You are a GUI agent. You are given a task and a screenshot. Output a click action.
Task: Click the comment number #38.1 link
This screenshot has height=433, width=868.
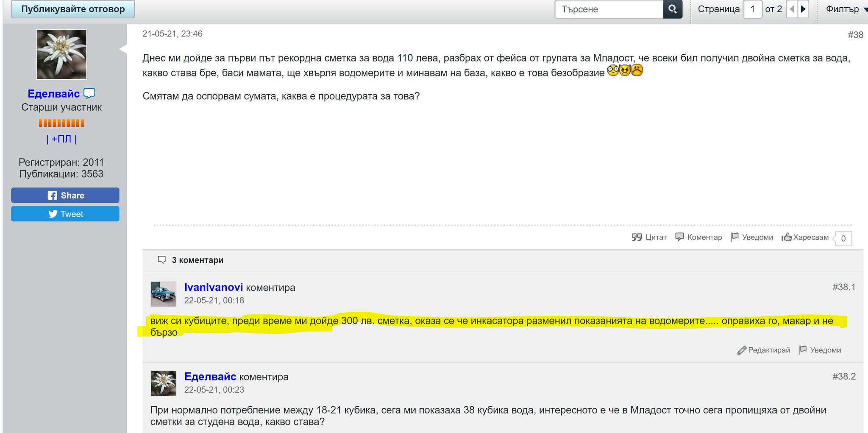click(x=844, y=287)
